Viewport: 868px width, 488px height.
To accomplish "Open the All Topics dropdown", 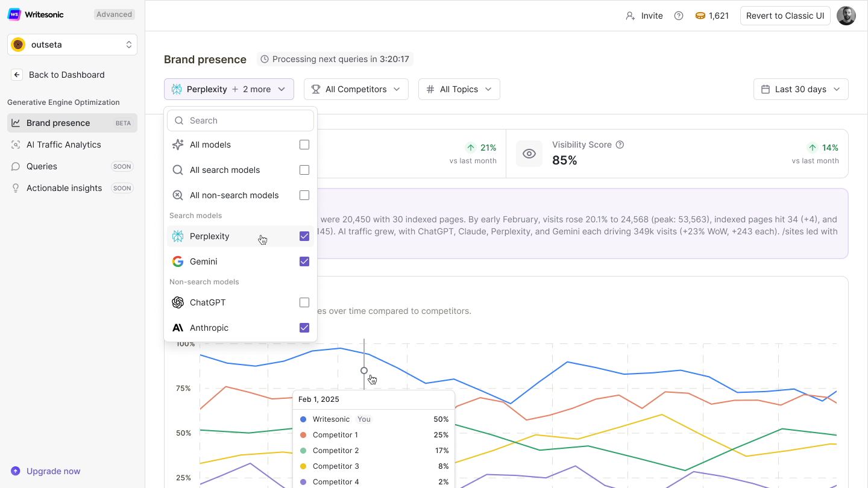I will (459, 89).
